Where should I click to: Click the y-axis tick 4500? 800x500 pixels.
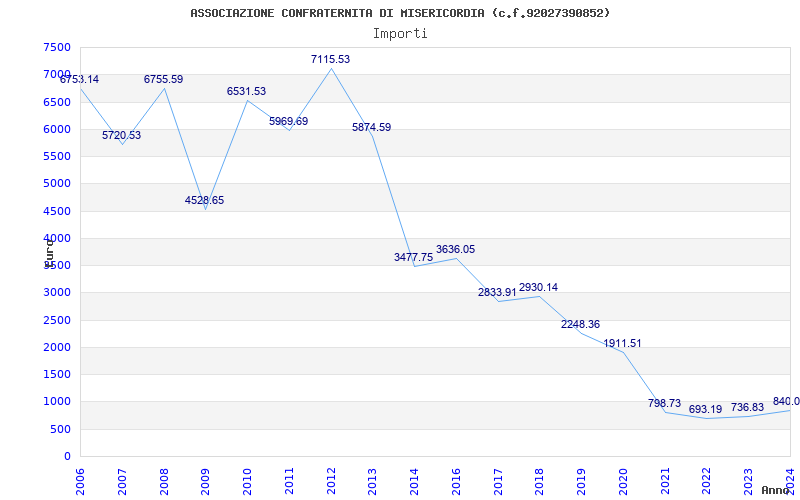[x=57, y=211]
